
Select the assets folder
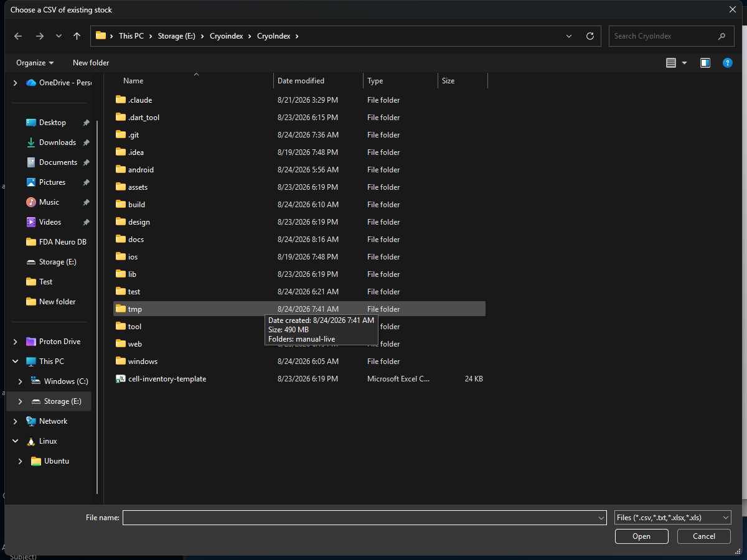[x=299, y=187]
